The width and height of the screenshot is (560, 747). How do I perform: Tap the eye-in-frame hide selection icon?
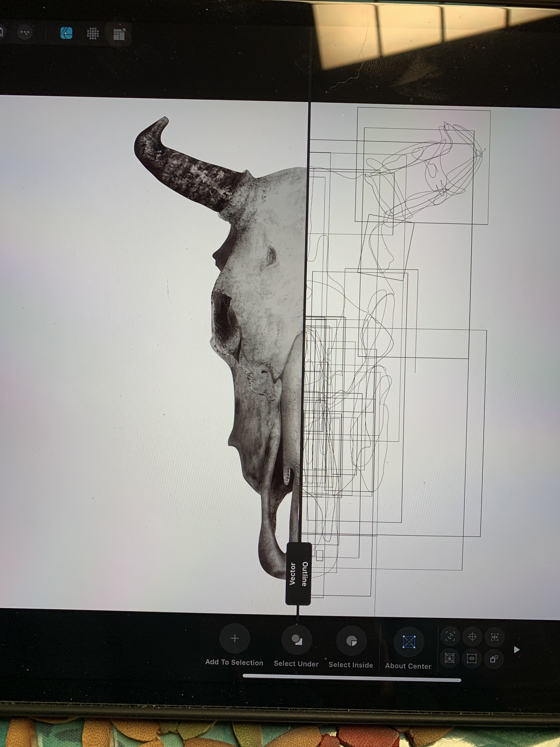tap(471, 658)
